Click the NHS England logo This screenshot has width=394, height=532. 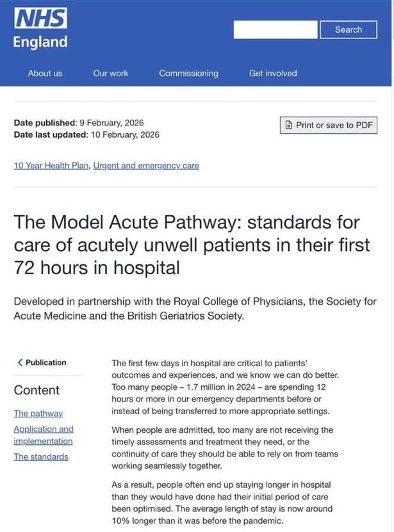pos(40,29)
